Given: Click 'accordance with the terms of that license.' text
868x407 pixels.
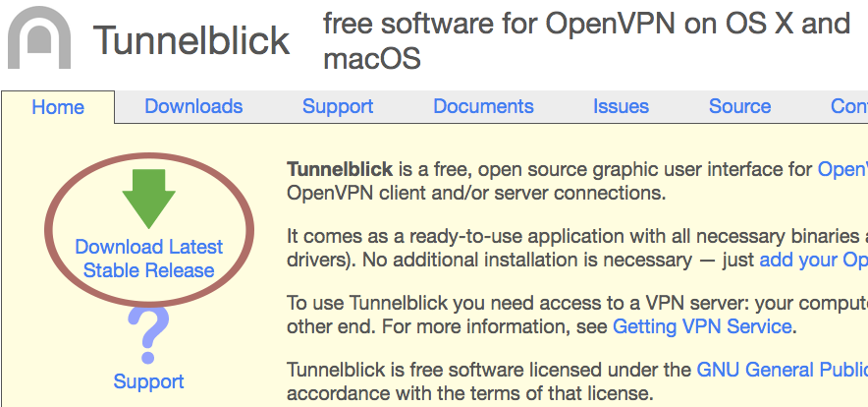Looking at the screenshot, I should pyautogui.click(x=470, y=393).
